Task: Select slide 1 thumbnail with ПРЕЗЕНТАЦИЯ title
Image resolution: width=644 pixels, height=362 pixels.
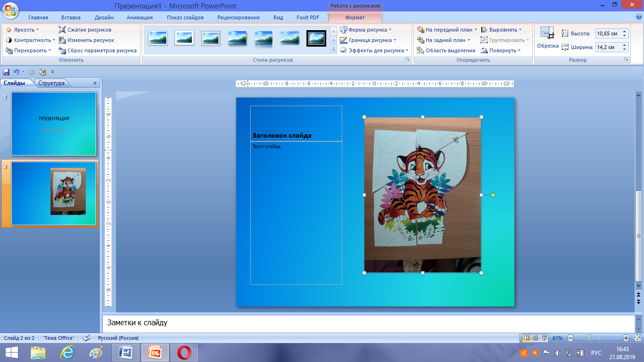Action: [54, 123]
